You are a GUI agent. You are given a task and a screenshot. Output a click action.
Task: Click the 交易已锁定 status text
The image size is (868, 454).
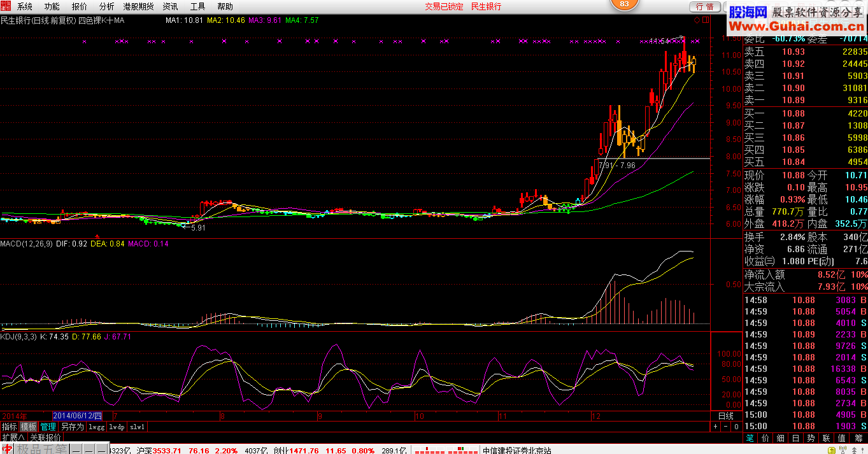[445, 6]
